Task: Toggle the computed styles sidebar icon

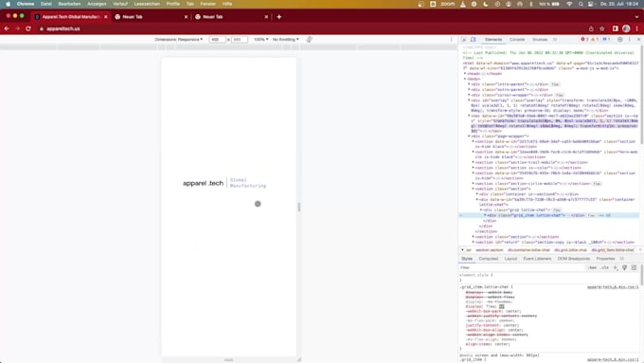Action: [x=634, y=267]
